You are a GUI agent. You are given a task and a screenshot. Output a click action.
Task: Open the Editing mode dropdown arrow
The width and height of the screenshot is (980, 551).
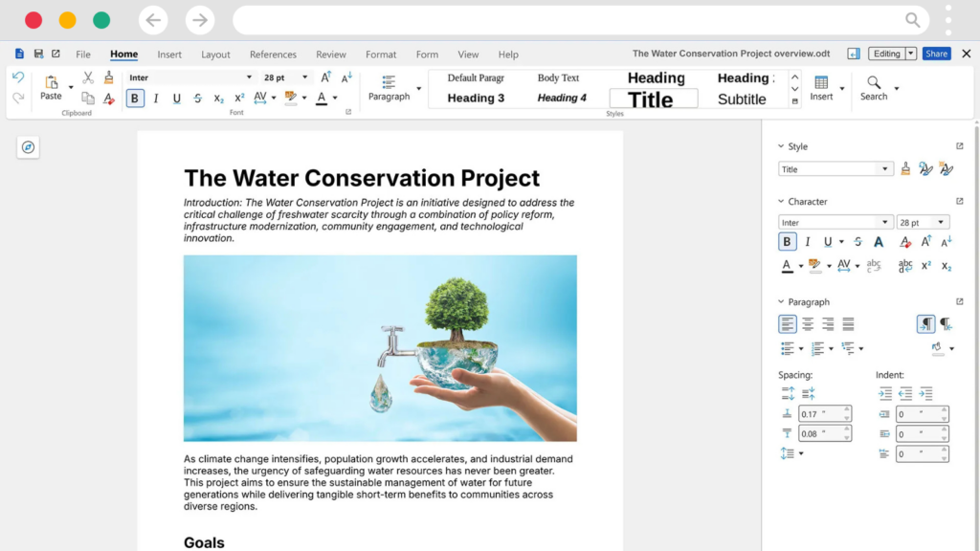tap(910, 54)
